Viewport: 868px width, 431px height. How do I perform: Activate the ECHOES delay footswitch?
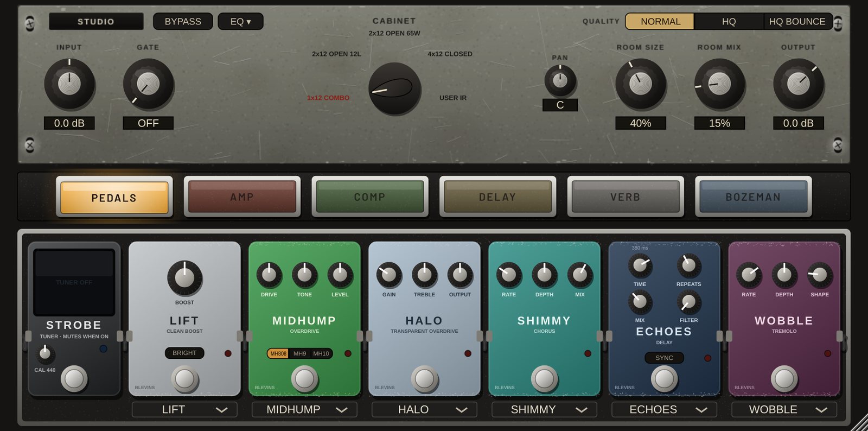click(x=664, y=379)
